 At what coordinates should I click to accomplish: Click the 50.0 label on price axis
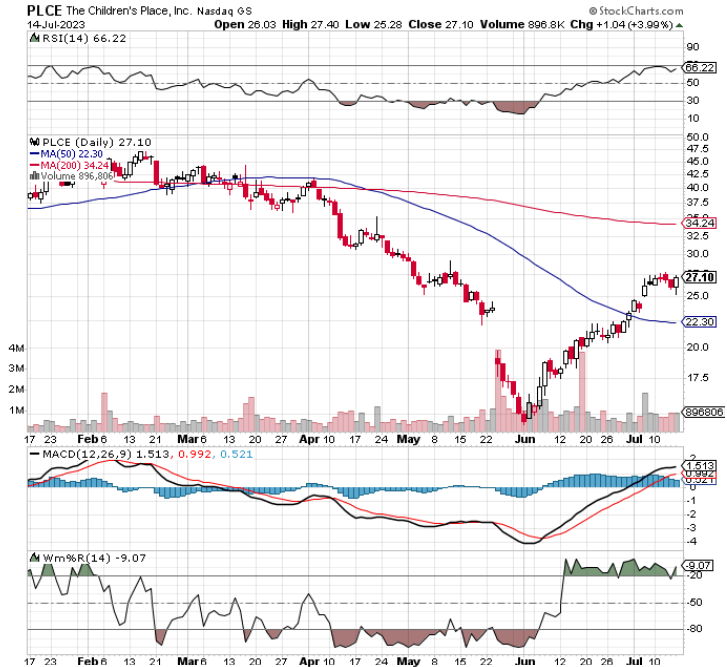(x=698, y=137)
